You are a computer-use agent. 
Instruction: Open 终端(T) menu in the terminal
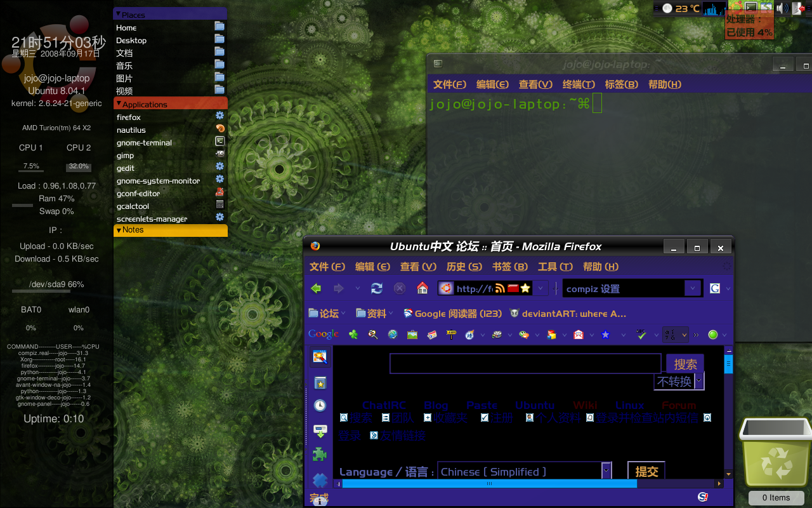[579, 84]
